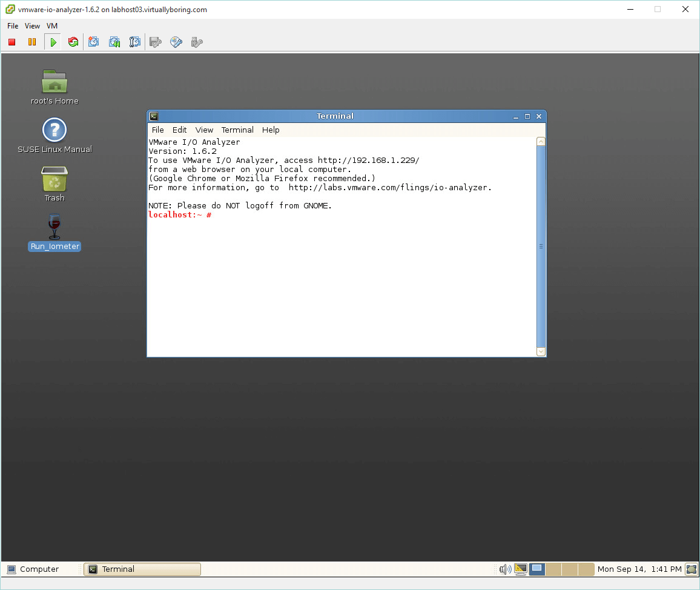Viewport: 700px width, 590px height.
Task: Minimize the VMware console window
Action: tap(630, 9)
